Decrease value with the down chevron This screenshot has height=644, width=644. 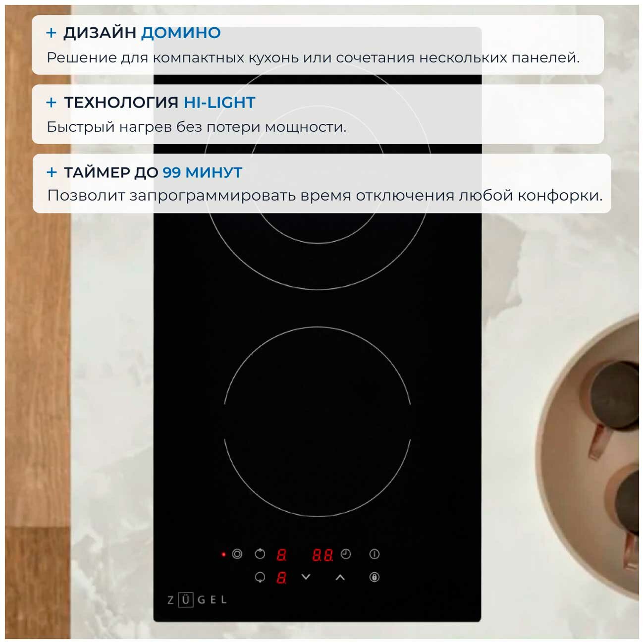306,577
